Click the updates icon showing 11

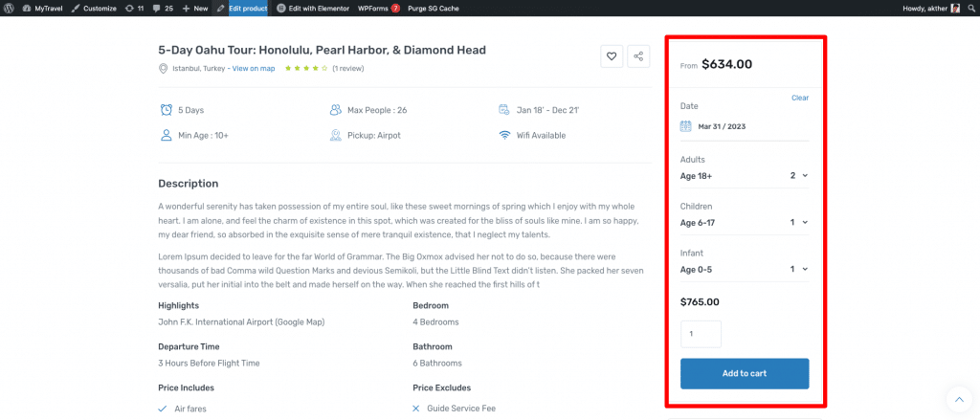tap(134, 8)
